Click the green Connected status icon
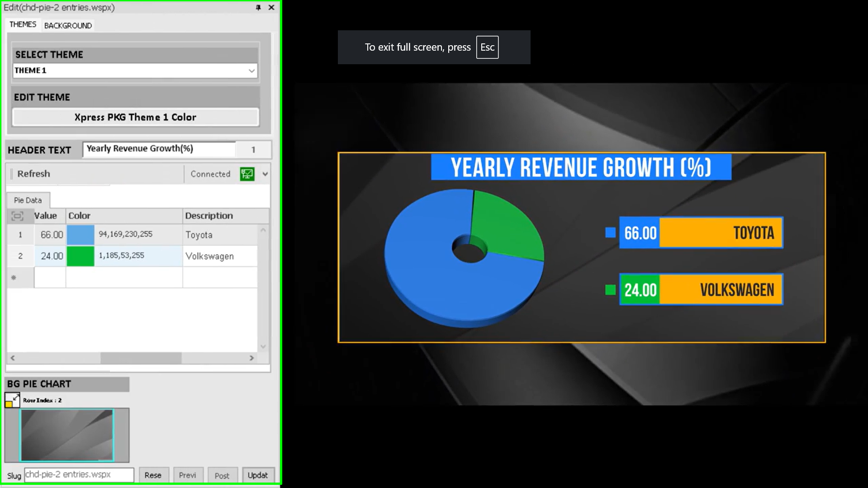868x488 pixels. pos(247,174)
